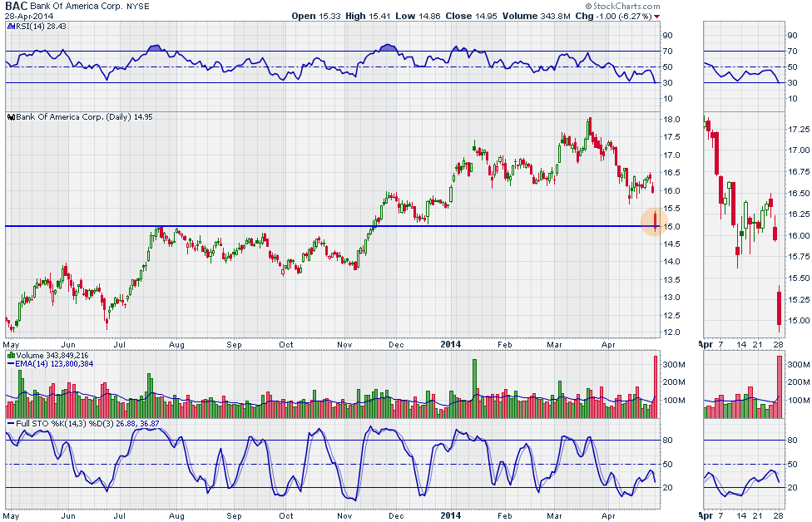Click the line marker before Full STO legend
812x522 pixels.
pos(11,424)
